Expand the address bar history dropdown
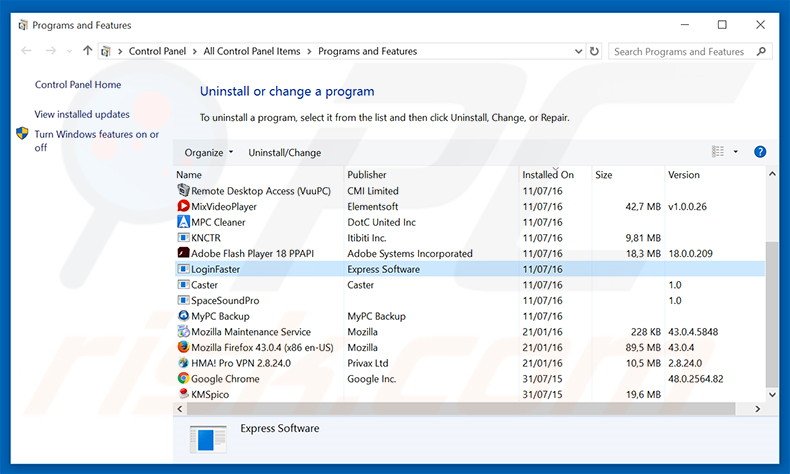 (x=578, y=51)
